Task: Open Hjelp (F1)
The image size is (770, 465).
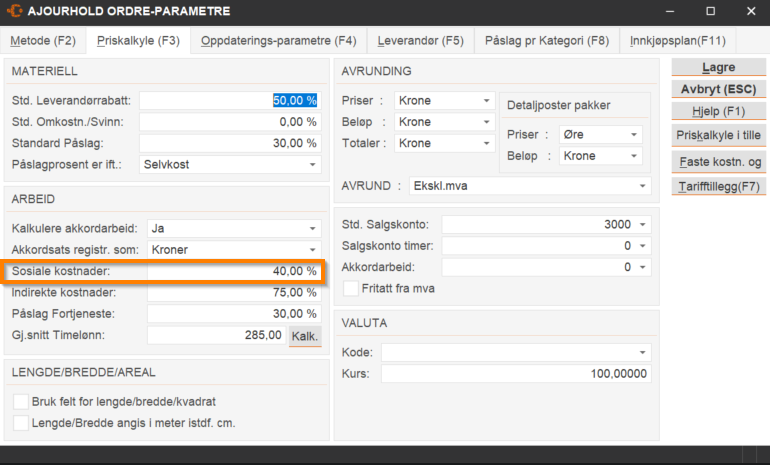Action: click(x=718, y=111)
